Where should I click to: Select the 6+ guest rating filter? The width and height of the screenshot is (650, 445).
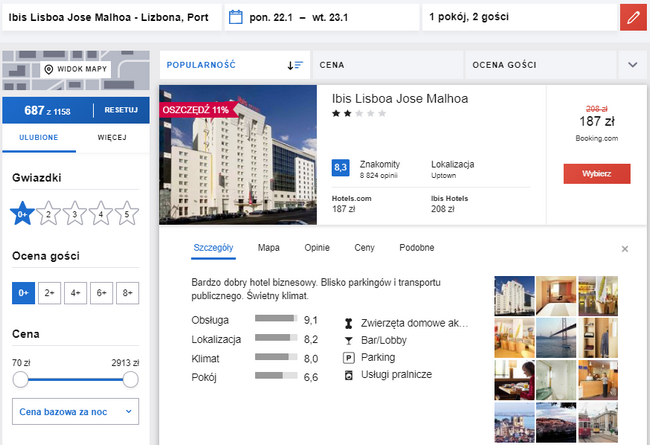click(x=102, y=293)
